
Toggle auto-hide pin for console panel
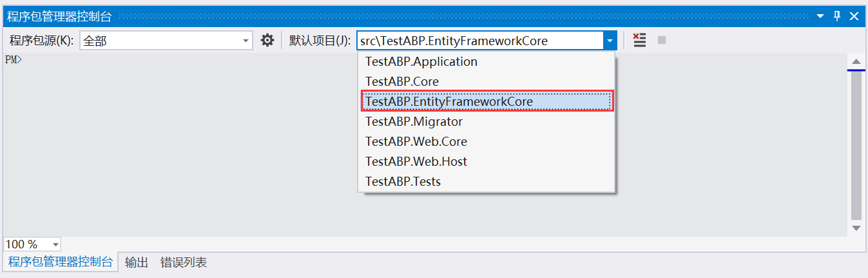click(x=838, y=16)
